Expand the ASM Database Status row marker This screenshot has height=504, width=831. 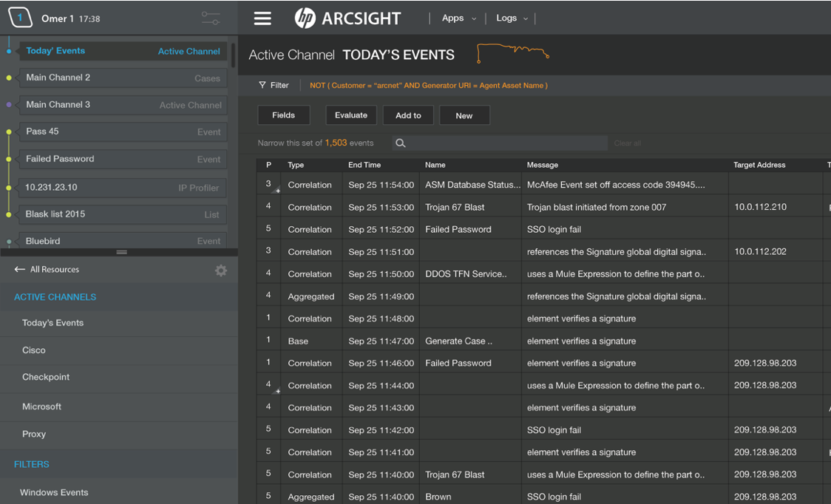(x=277, y=190)
